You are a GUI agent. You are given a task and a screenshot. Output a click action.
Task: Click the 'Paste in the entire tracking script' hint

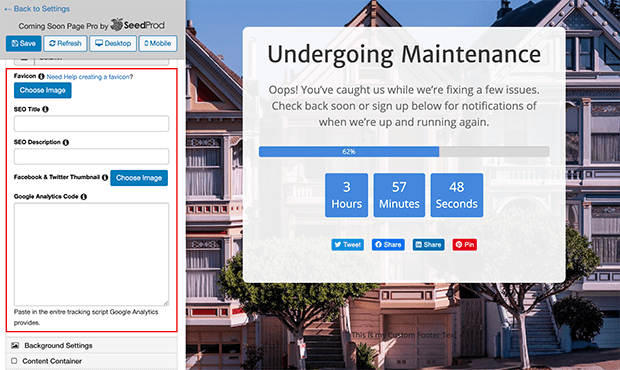click(86, 317)
